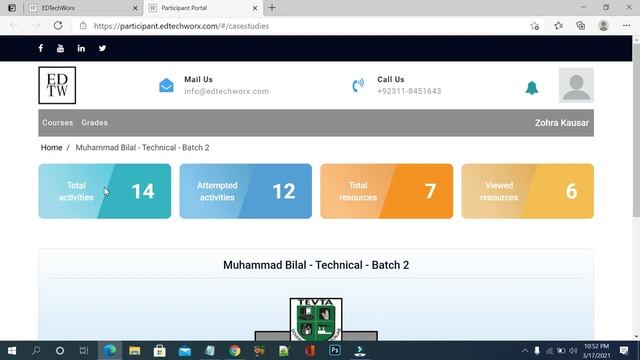This screenshot has height=360, width=640.
Task: Launch Photoshop from the taskbar
Action: click(335, 351)
